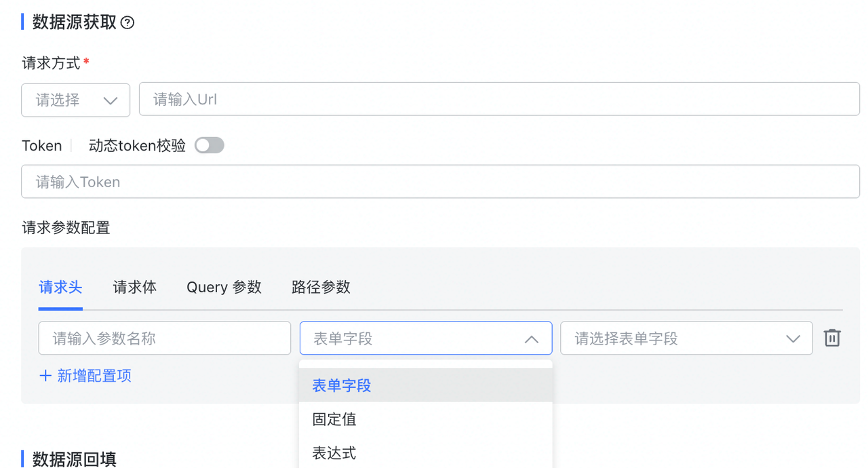Image resolution: width=868 pixels, height=468 pixels.
Task: Focus the 请输入参数名称 input box
Action: coord(164,338)
